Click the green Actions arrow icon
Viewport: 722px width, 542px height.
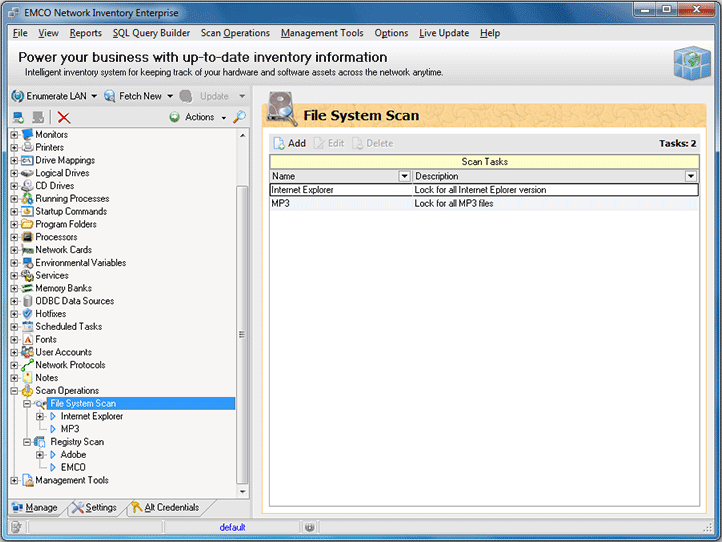[174, 117]
